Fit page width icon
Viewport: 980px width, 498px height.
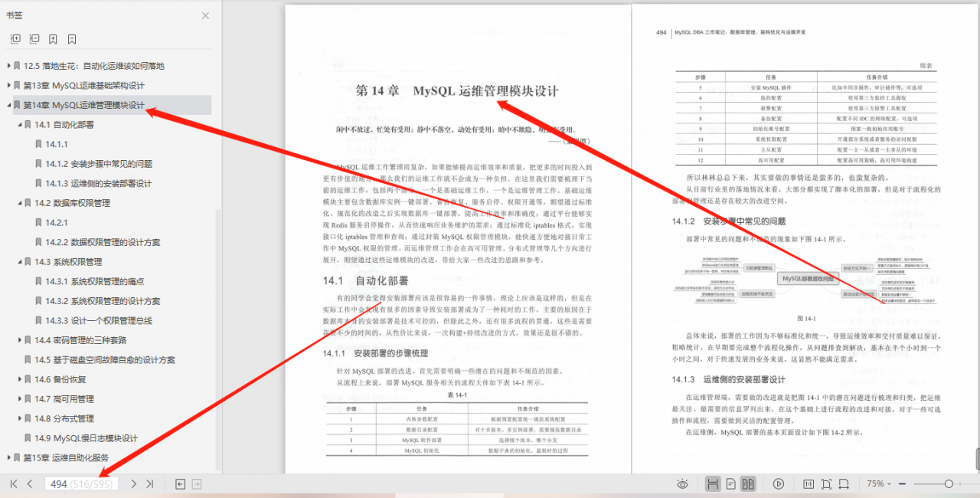tap(844, 483)
